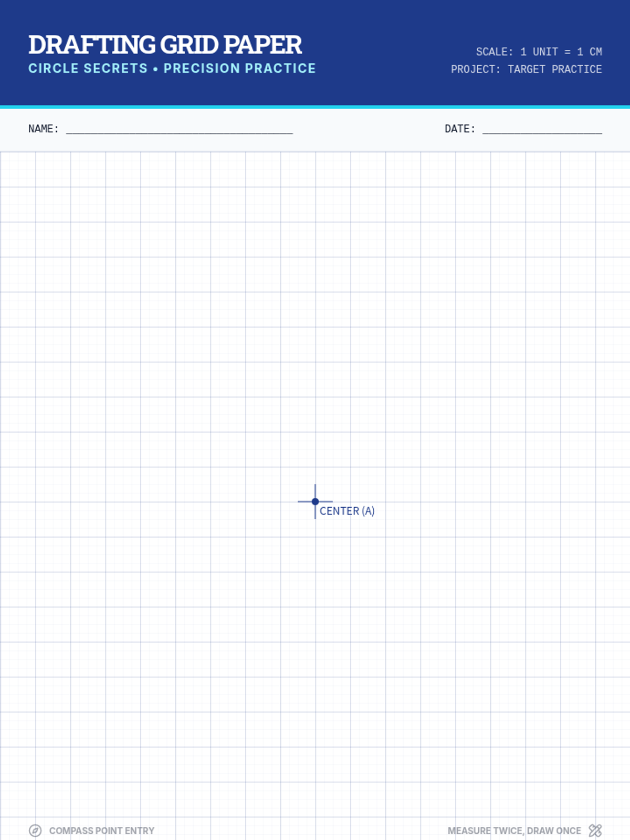This screenshot has height=840, width=630.
Task: Click the center point dot on grid
Action: pyautogui.click(x=315, y=502)
